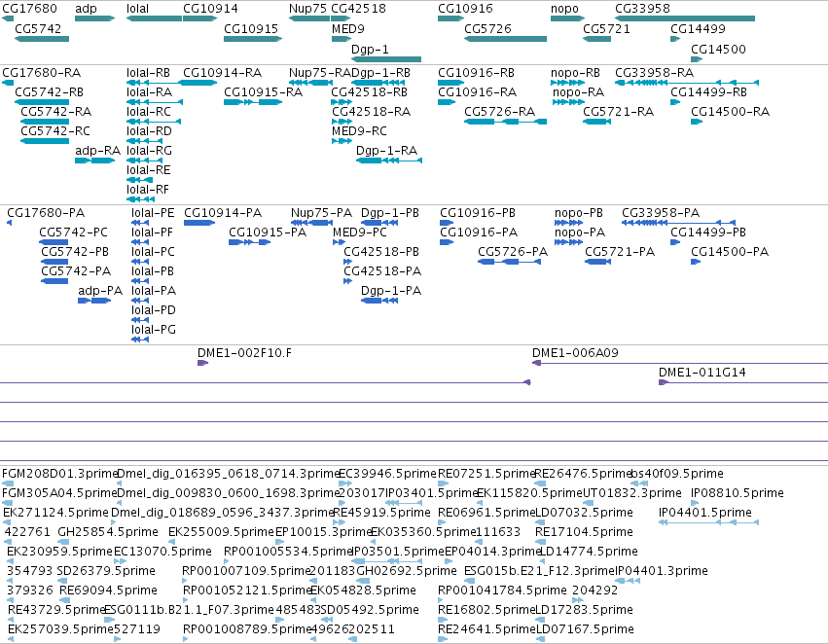The width and height of the screenshot is (828, 644).
Task: Click the Dgp-1-PA protein glyph
Action: (x=379, y=301)
